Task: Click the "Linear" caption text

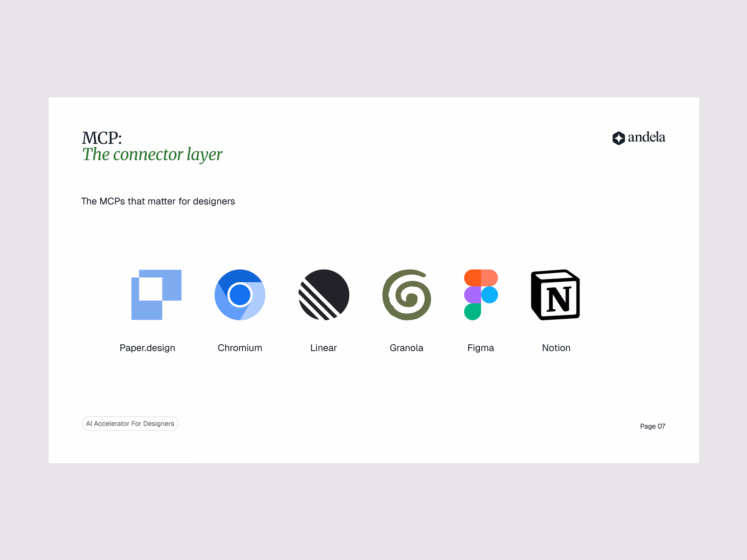Action: coord(324,348)
